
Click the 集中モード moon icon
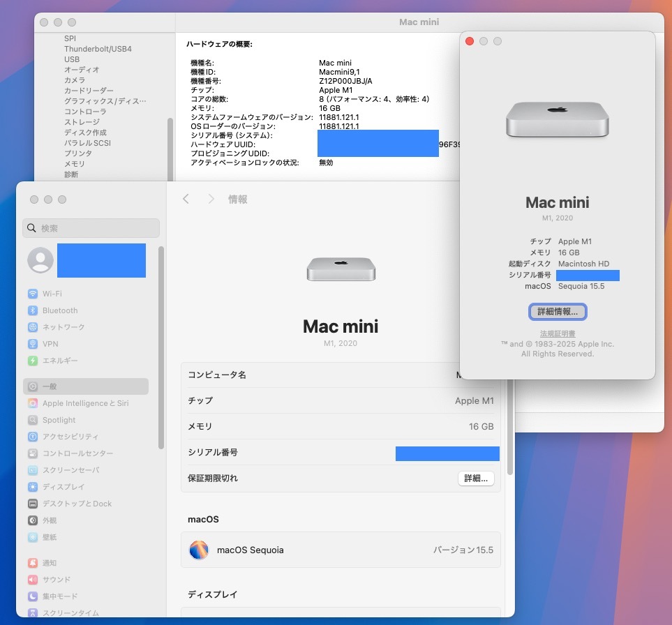33,596
